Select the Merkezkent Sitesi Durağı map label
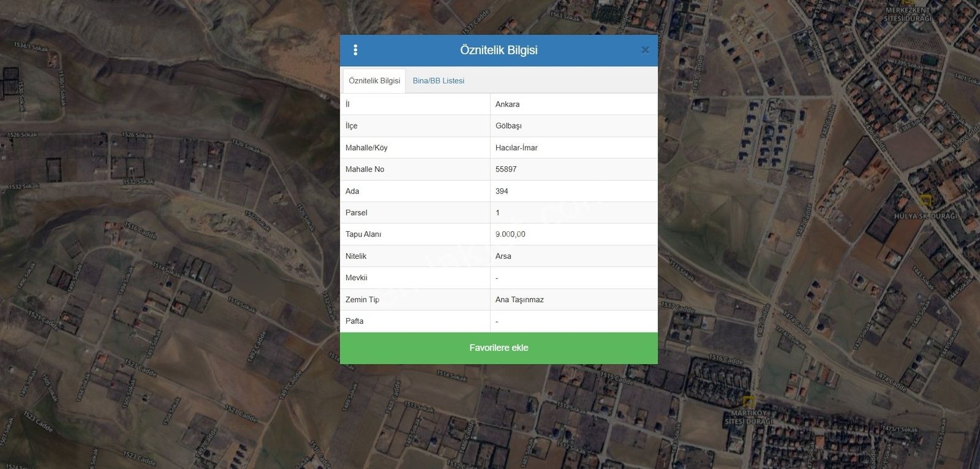The width and height of the screenshot is (980, 469). [x=907, y=14]
